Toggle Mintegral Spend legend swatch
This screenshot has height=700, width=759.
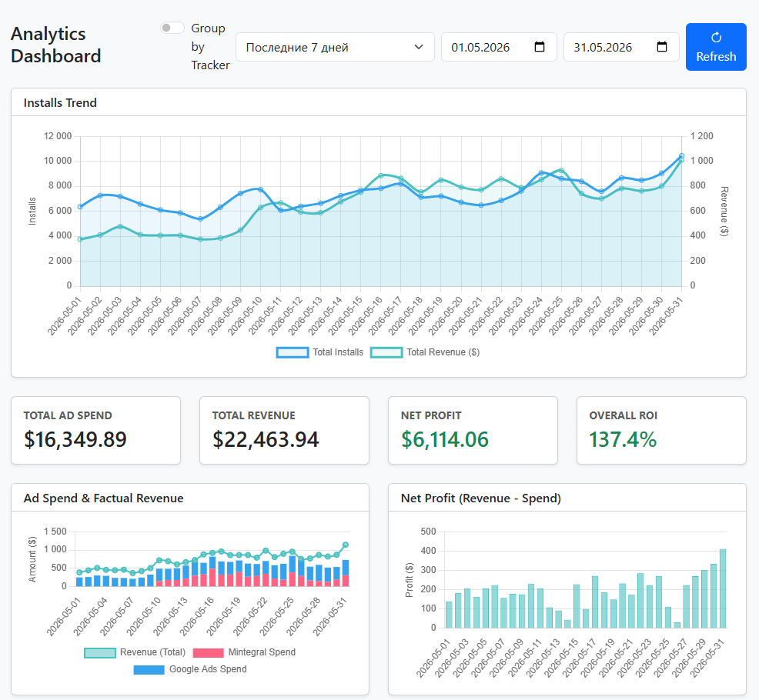point(208,652)
